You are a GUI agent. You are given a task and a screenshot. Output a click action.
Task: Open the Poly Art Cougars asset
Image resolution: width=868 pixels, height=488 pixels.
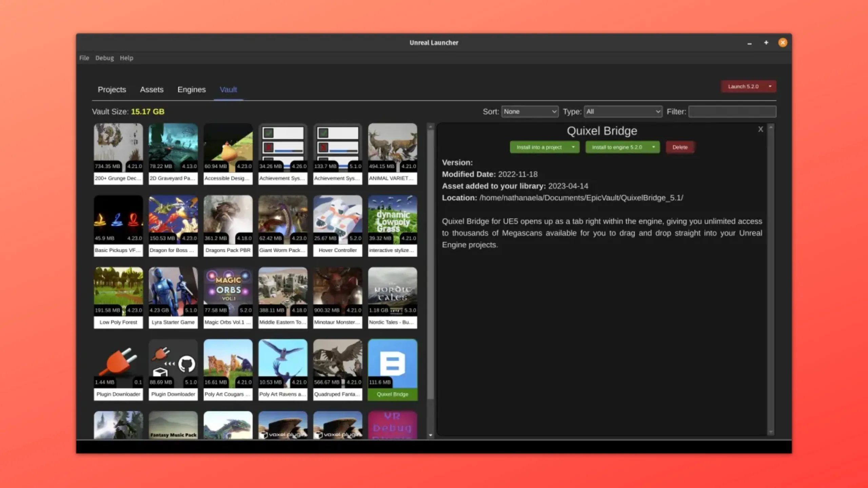point(228,370)
